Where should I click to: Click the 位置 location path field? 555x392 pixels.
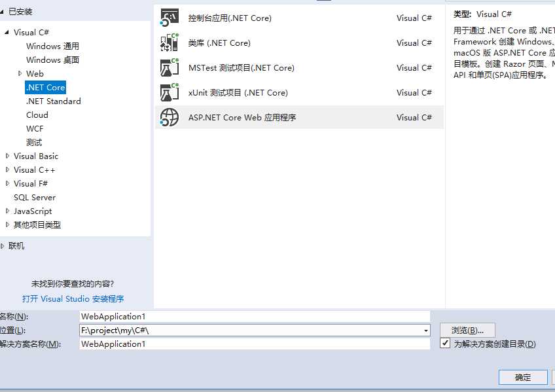pyautogui.click(x=255, y=330)
